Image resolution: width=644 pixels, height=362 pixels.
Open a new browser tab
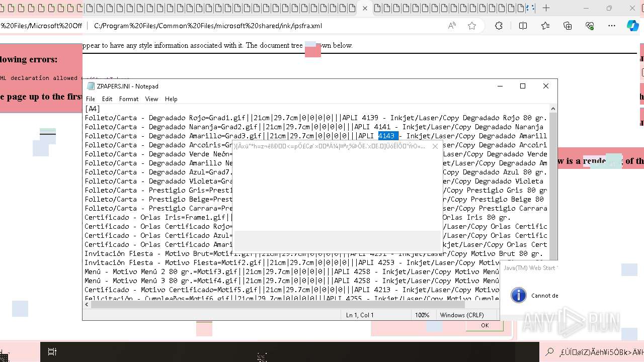point(546,8)
